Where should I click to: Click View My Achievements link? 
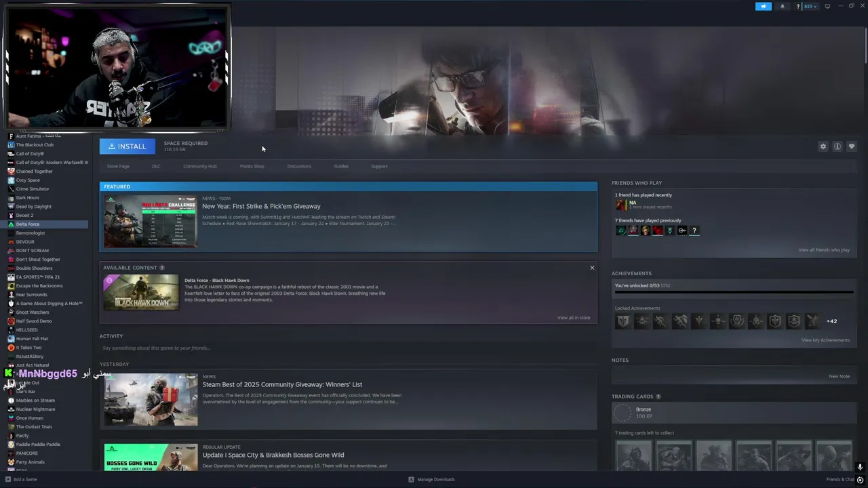click(825, 340)
